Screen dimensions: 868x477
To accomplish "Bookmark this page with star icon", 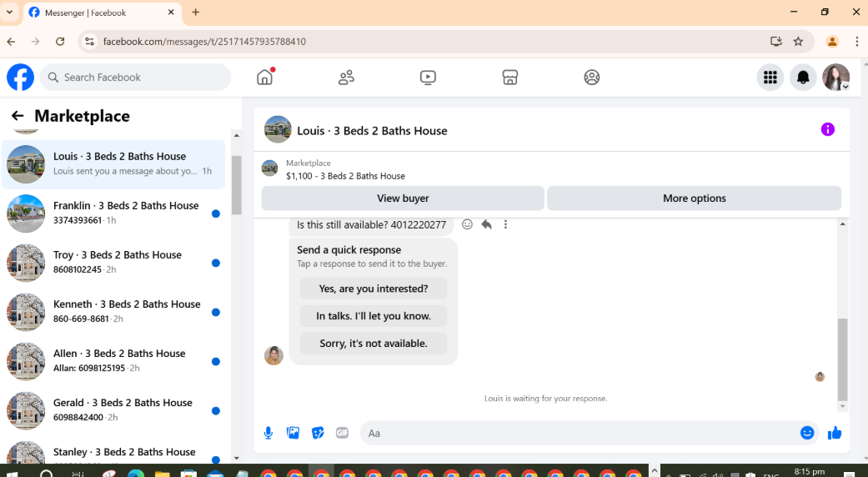I will click(798, 42).
